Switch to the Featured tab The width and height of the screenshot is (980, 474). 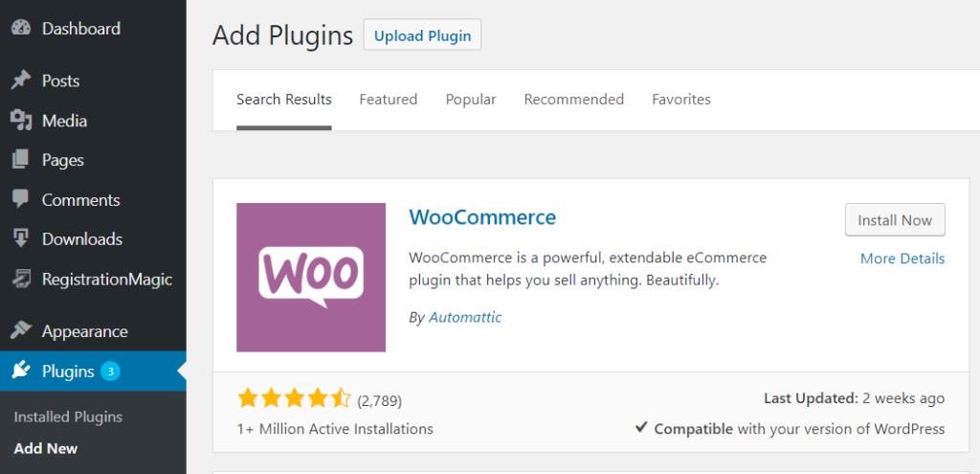(x=389, y=100)
